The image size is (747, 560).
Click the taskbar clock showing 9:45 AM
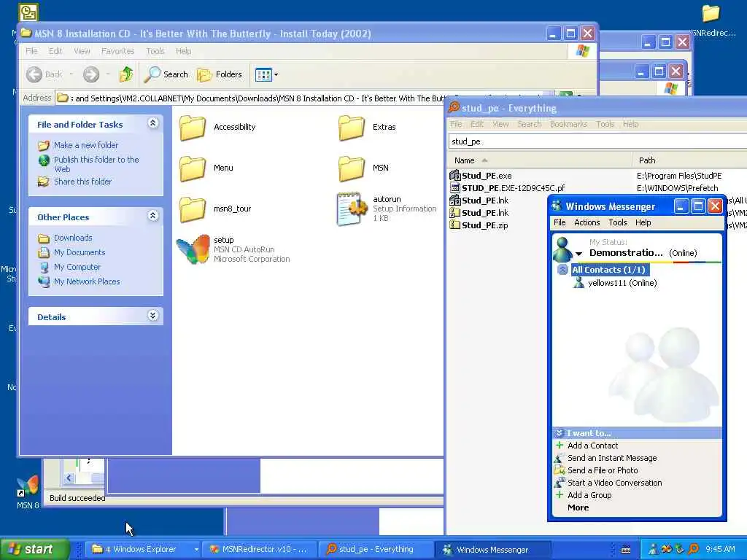pos(720,549)
